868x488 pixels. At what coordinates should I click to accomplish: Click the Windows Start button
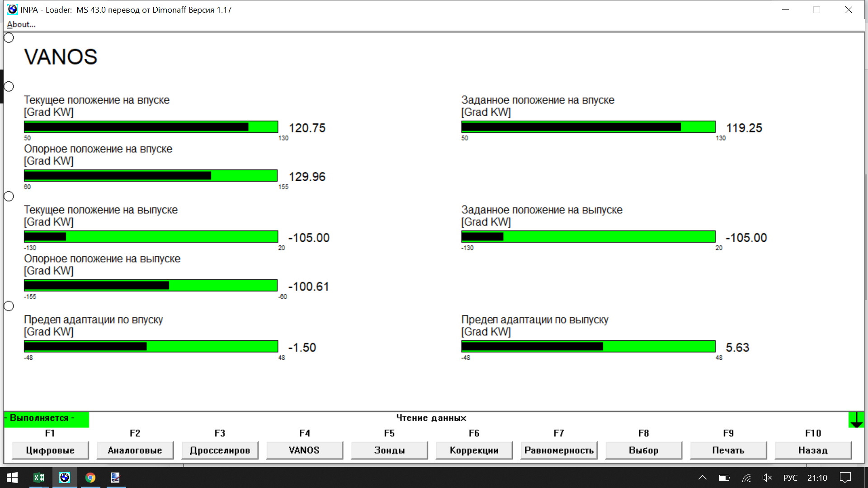click(12, 478)
